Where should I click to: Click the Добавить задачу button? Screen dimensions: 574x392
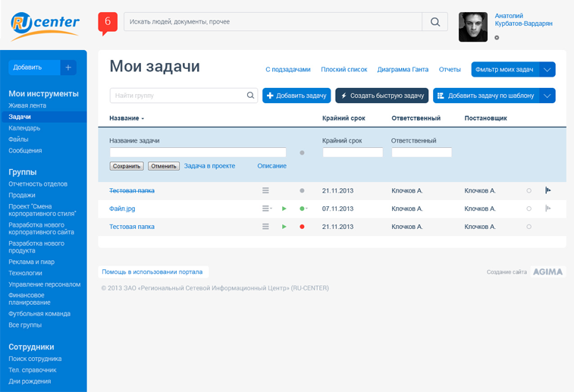(296, 96)
